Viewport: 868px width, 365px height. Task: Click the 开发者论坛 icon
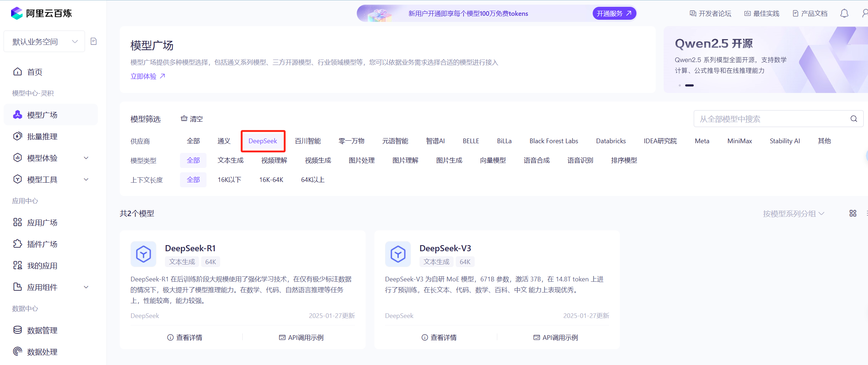(x=693, y=13)
